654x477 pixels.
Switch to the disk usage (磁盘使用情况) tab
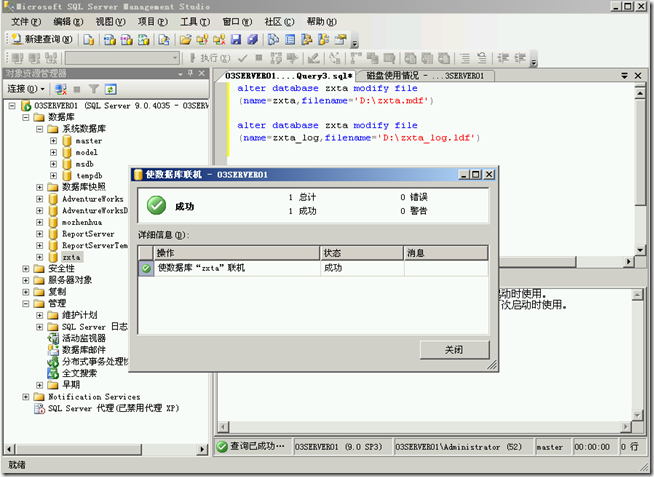(425, 76)
